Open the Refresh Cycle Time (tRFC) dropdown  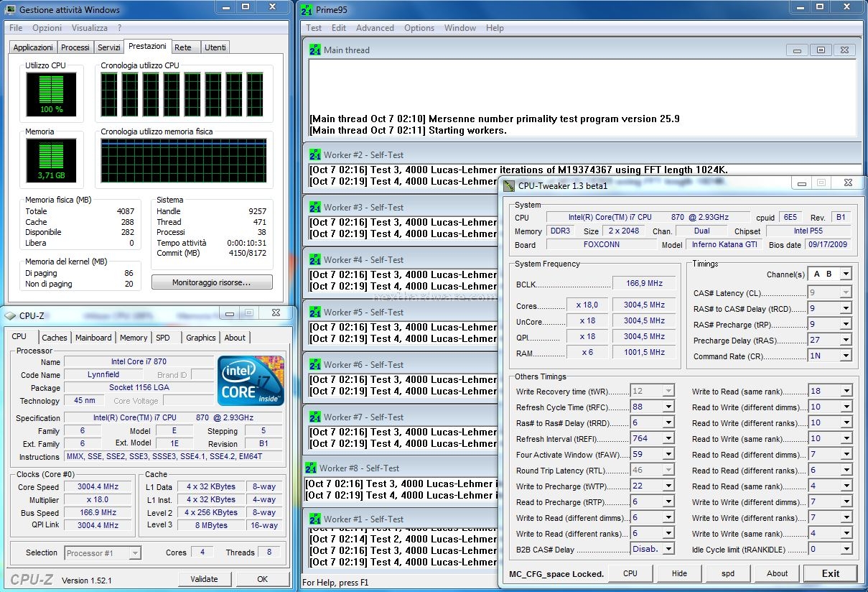coord(668,407)
